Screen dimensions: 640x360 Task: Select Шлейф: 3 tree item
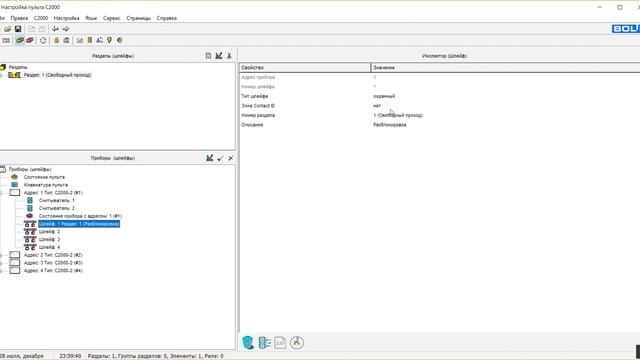49,239
